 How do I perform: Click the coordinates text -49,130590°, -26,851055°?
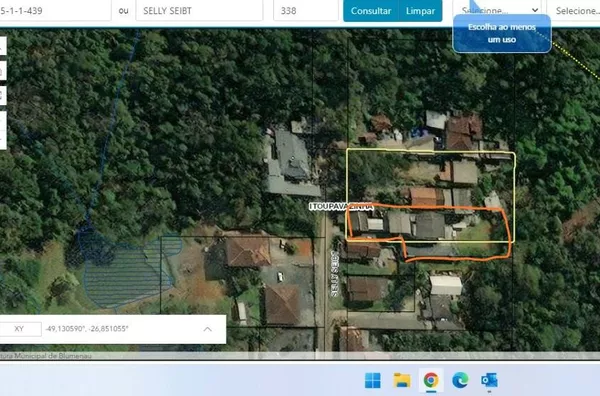[87, 329]
